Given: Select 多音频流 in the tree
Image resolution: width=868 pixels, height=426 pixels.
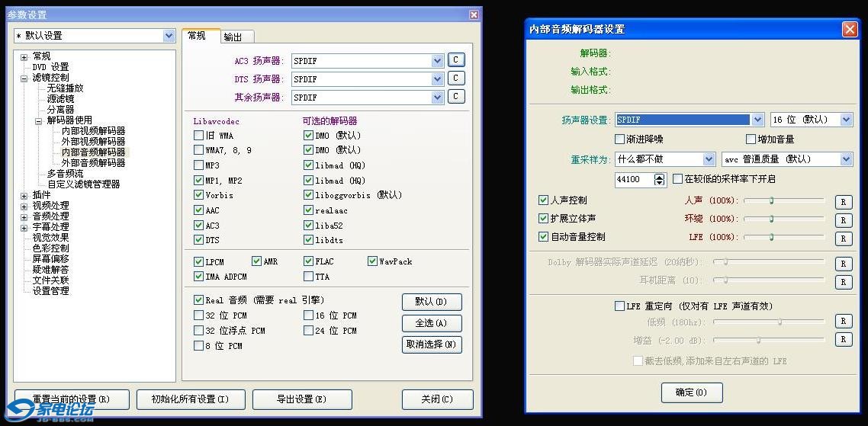Looking at the screenshot, I should pos(66,175).
